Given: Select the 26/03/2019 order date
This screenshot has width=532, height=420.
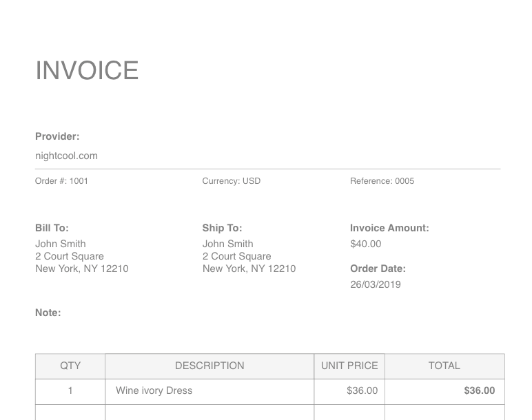Looking at the screenshot, I should coord(375,284).
